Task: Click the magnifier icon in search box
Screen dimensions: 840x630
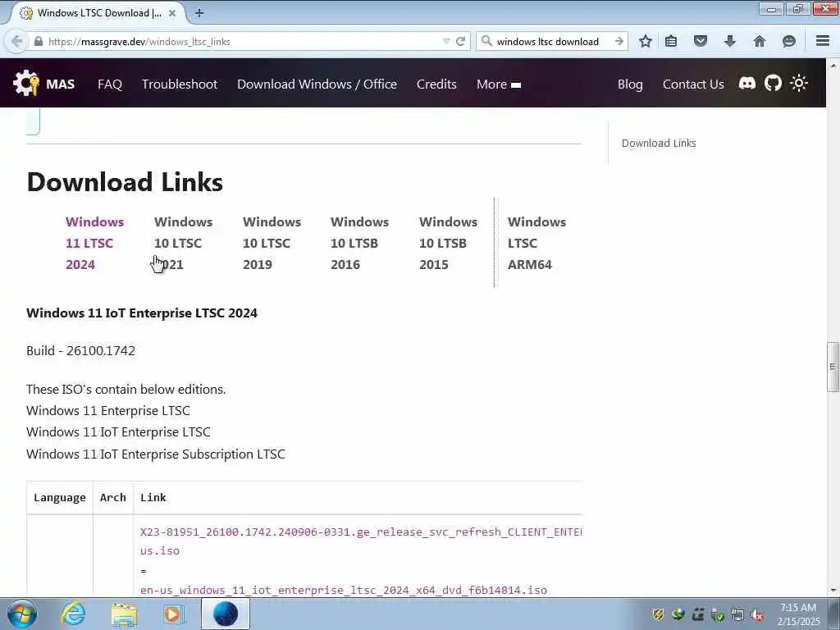Action: coord(486,41)
